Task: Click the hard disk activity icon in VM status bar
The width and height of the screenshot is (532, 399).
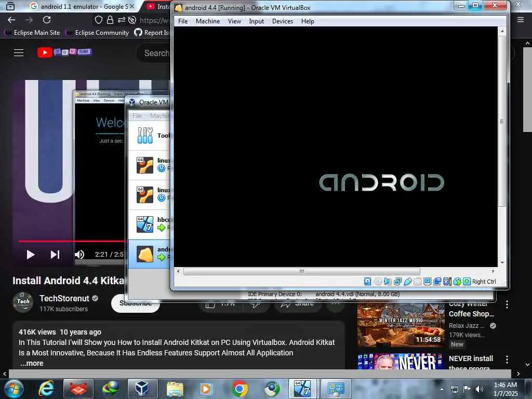Action: pyautogui.click(x=367, y=281)
